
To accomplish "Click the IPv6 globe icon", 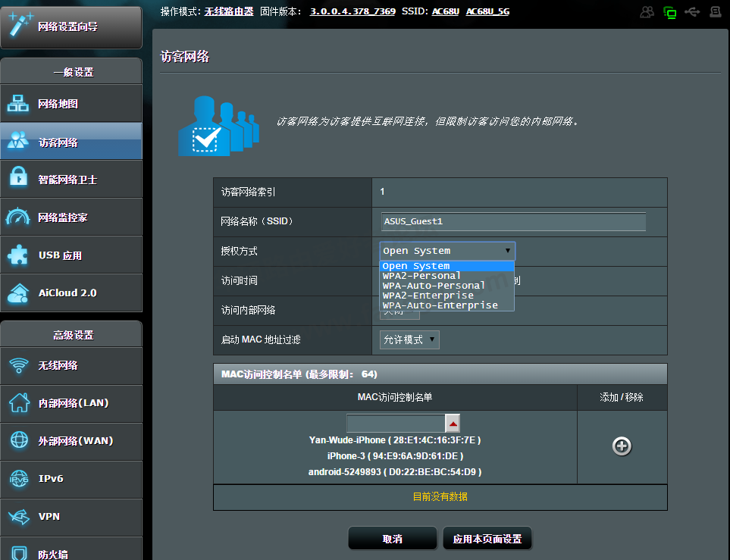I will point(19,478).
